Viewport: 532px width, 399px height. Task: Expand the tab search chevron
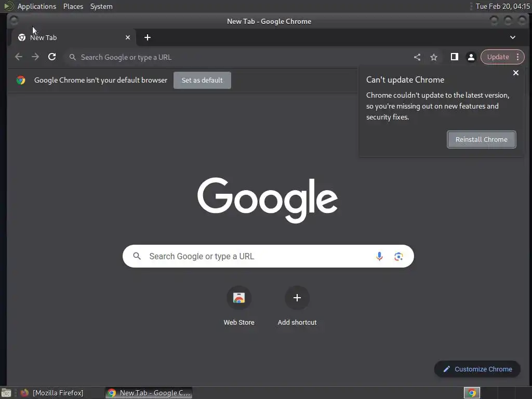tap(513, 37)
